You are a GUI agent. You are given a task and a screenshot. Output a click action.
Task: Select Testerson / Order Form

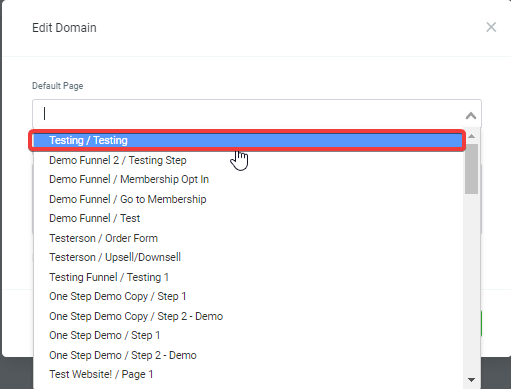(248, 238)
